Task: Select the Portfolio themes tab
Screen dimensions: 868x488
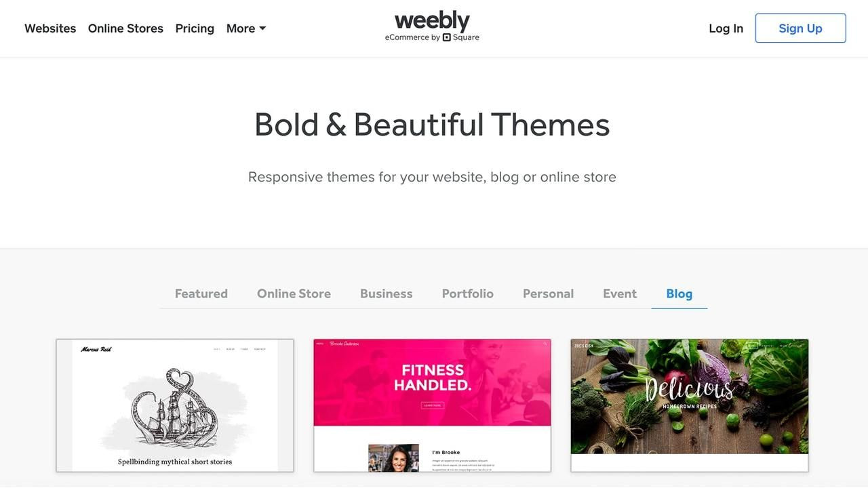Action: tap(467, 293)
